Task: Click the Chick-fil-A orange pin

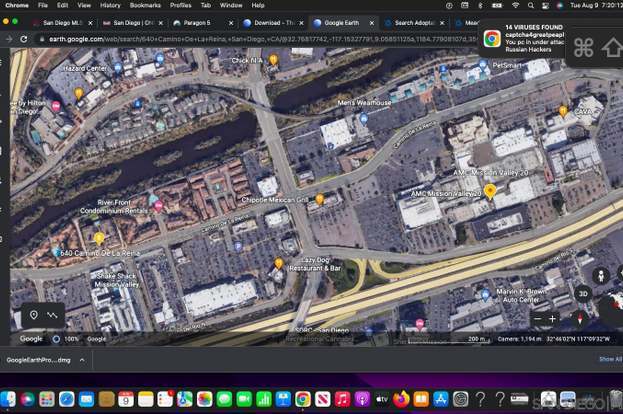Action: pos(273,60)
